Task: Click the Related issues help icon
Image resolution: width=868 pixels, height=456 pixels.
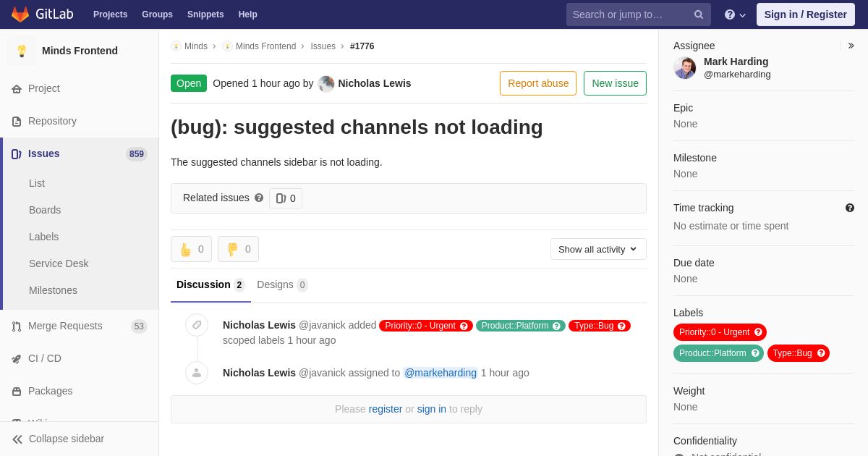Action: click(x=259, y=198)
